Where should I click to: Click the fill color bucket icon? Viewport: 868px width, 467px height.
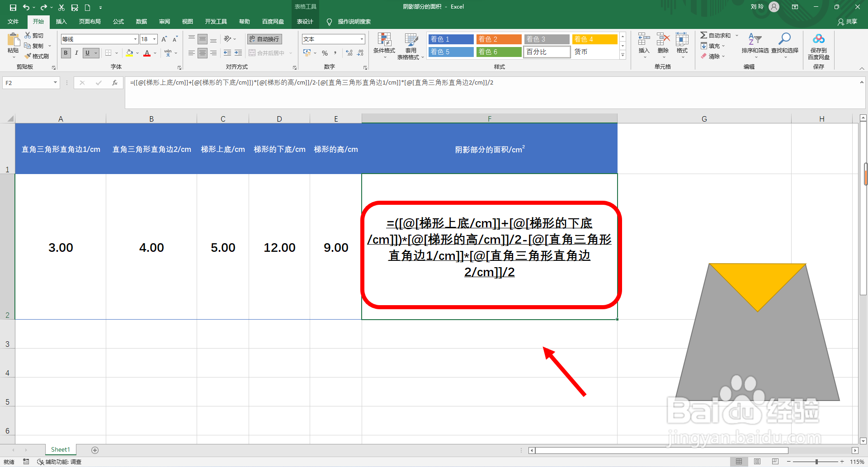click(x=130, y=53)
